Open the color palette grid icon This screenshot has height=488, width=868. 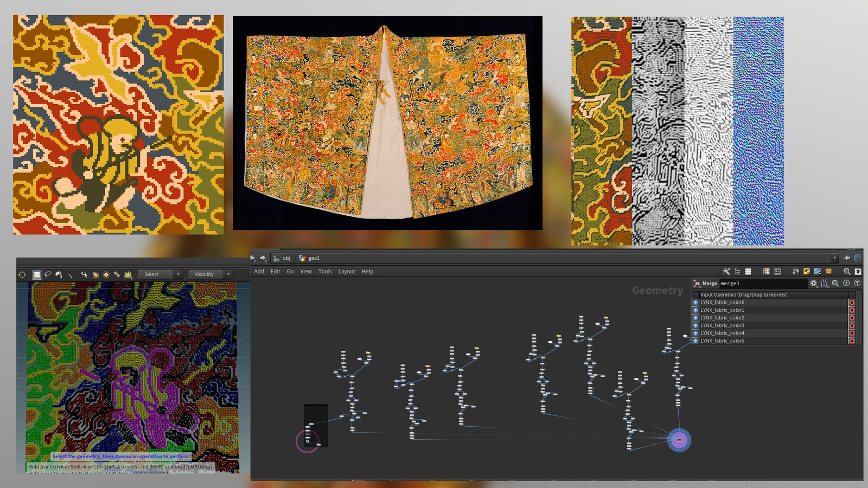tap(767, 271)
